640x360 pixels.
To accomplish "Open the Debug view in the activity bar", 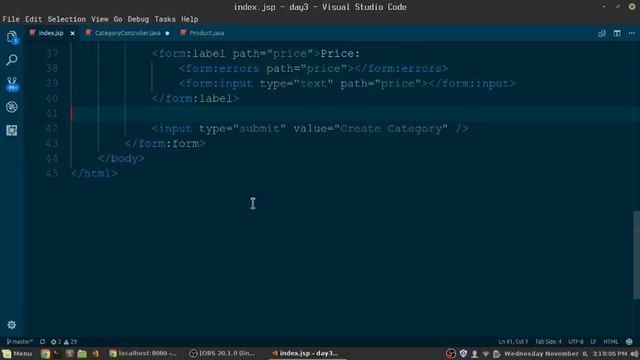I will click(x=12, y=107).
